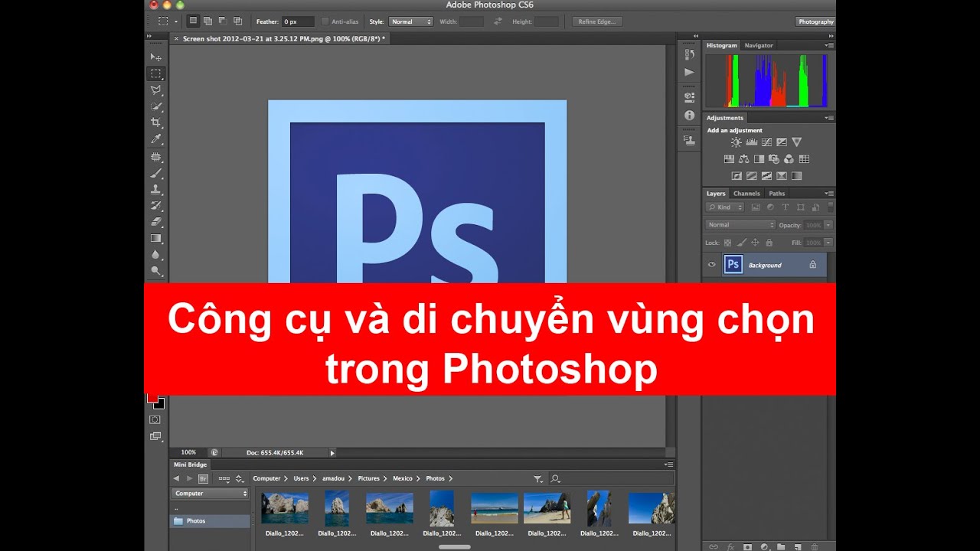Image resolution: width=980 pixels, height=551 pixels.
Task: Select the Clone Stamp tool
Action: (155, 189)
